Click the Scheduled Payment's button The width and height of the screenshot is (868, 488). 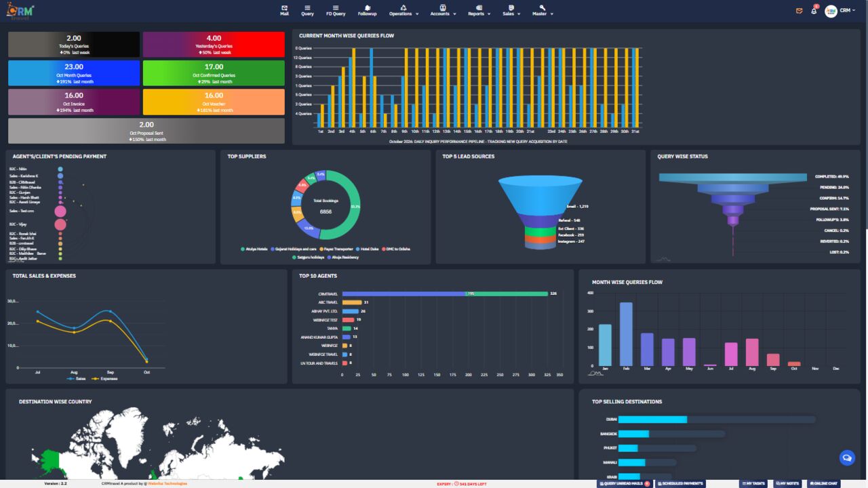pos(680,483)
